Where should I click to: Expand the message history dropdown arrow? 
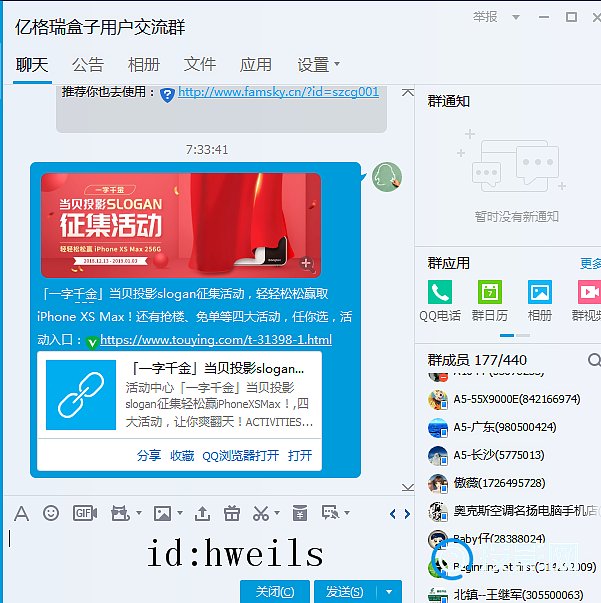[x=347, y=513]
